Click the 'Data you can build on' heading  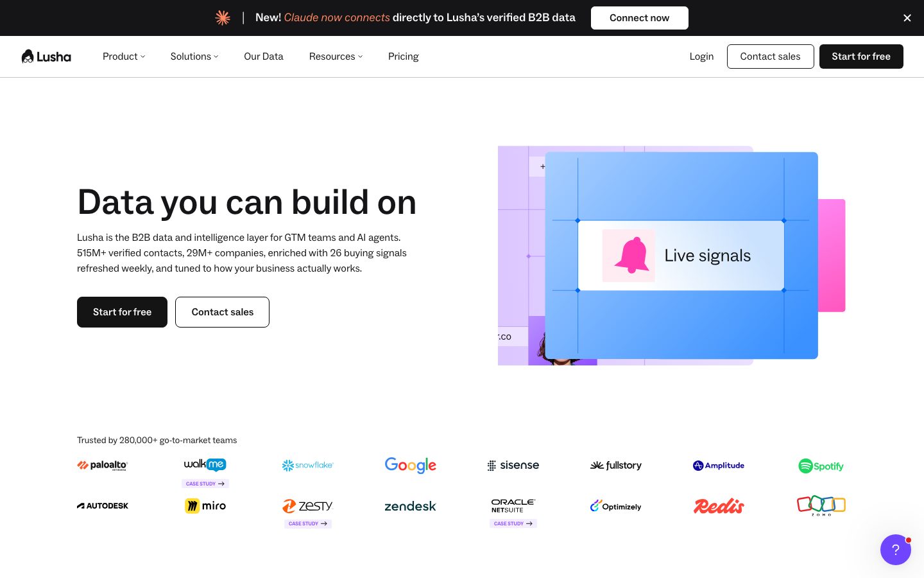pos(247,202)
